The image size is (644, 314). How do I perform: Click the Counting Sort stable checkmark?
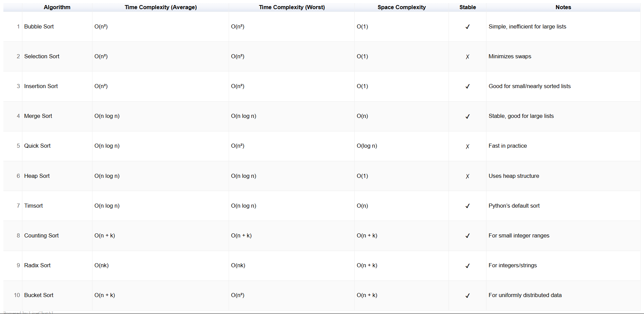click(468, 236)
